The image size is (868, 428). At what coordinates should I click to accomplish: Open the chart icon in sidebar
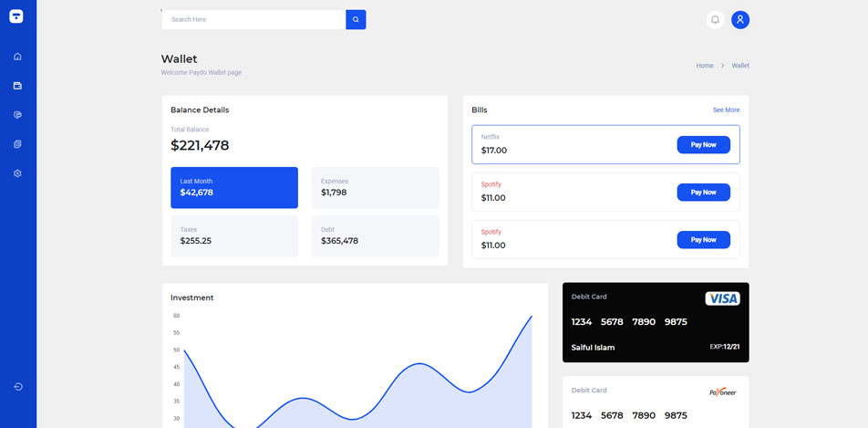coord(17,115)
